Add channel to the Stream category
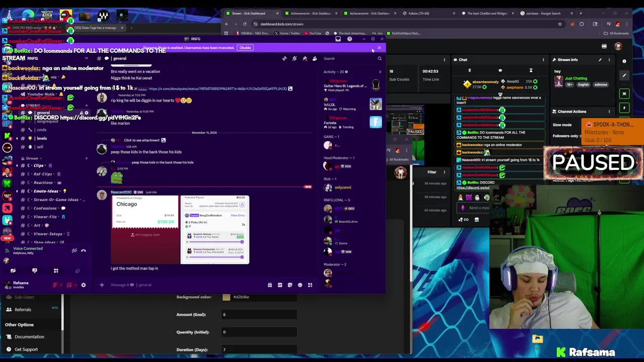 coord(86,158)
